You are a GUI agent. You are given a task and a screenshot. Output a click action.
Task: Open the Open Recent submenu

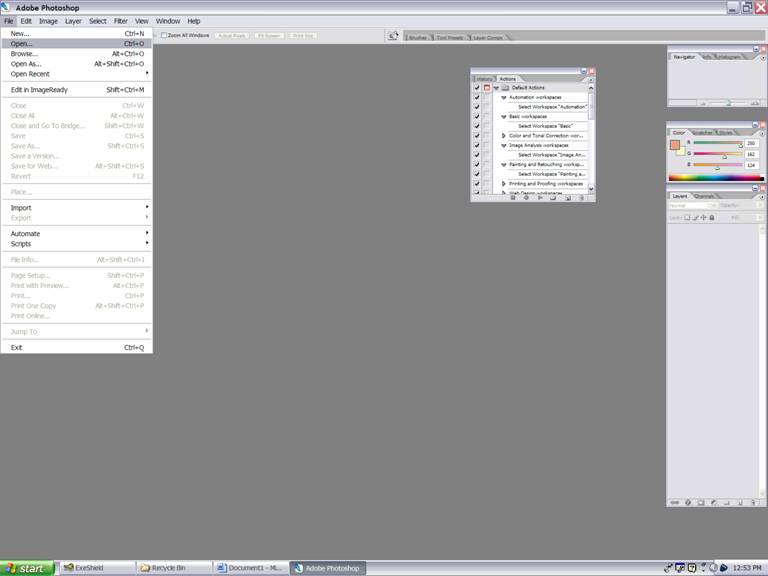tap(76, 74)
